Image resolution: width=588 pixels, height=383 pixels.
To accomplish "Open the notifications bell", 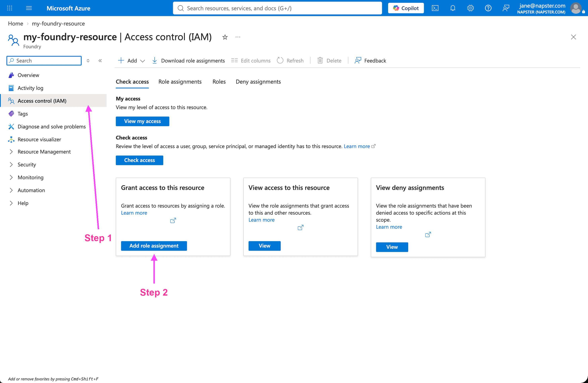I will 453,8.
